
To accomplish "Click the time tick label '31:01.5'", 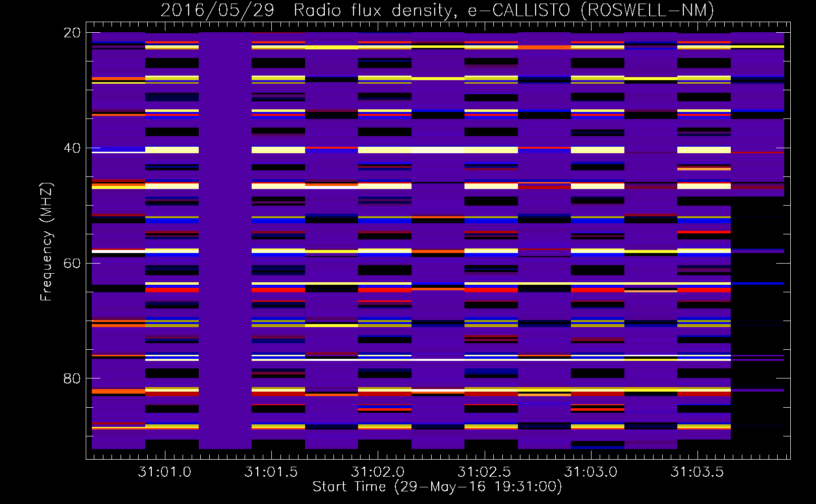I will click(271, 472).
